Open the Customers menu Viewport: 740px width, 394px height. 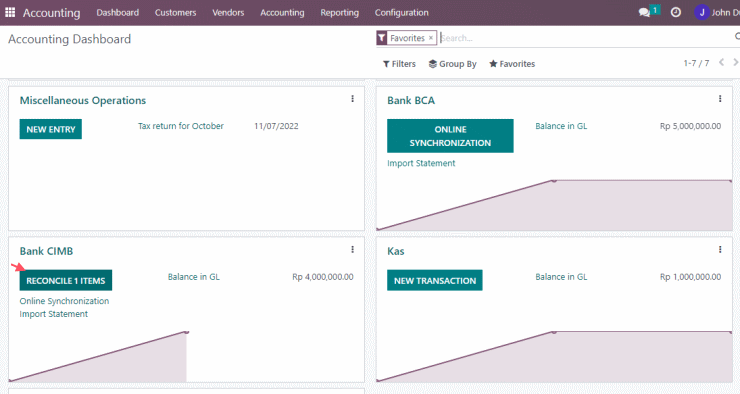[x=176, y=13]
